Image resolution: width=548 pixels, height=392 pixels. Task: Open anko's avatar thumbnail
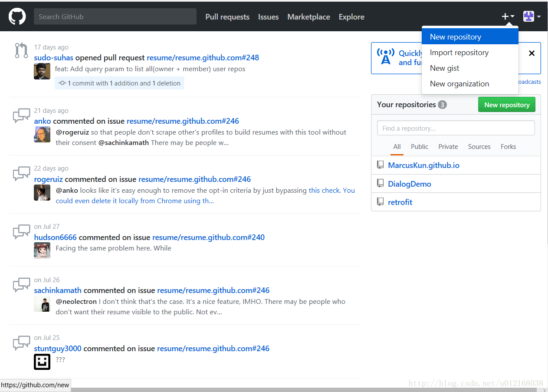(x=42, y=134)
